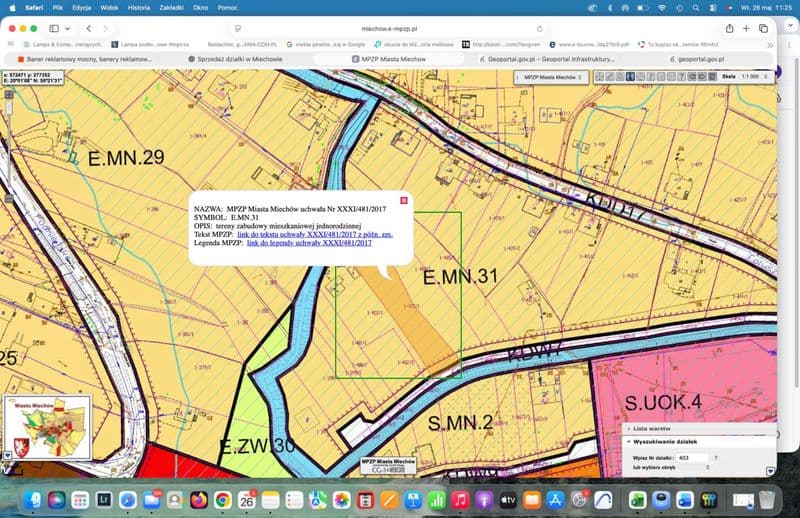Viewport: 800px width, 518px height.
Task: Open link do tekstu uchwały XXXI/481/2017
Action: point(315,234)
